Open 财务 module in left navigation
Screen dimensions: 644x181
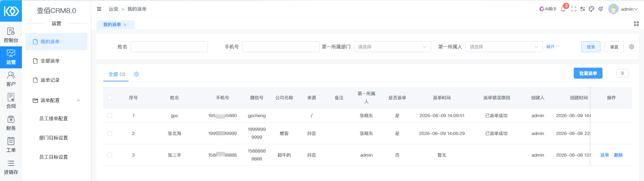click(11, 123)
